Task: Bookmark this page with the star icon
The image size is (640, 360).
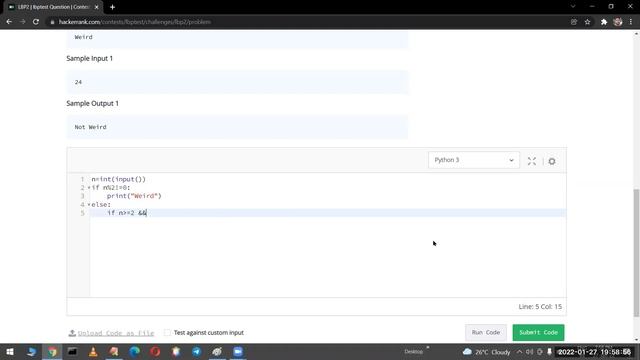Action: tap(587, 22)
